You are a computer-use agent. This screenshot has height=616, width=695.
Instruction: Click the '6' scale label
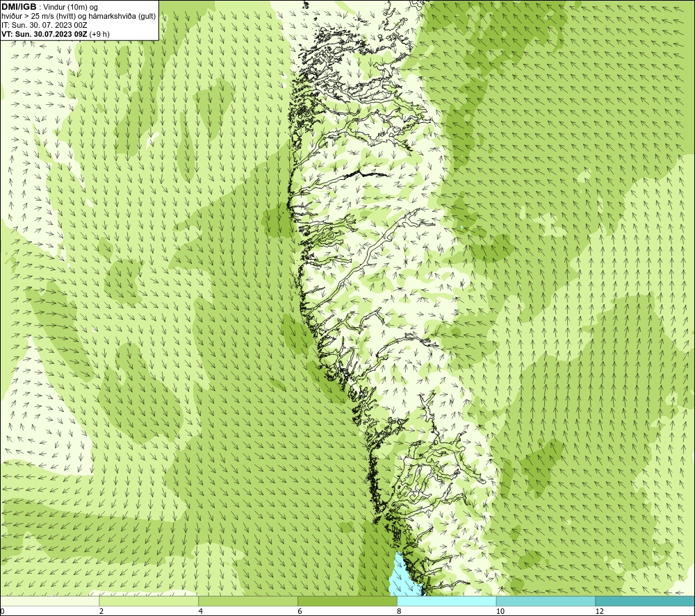click(x=300, y=611)
